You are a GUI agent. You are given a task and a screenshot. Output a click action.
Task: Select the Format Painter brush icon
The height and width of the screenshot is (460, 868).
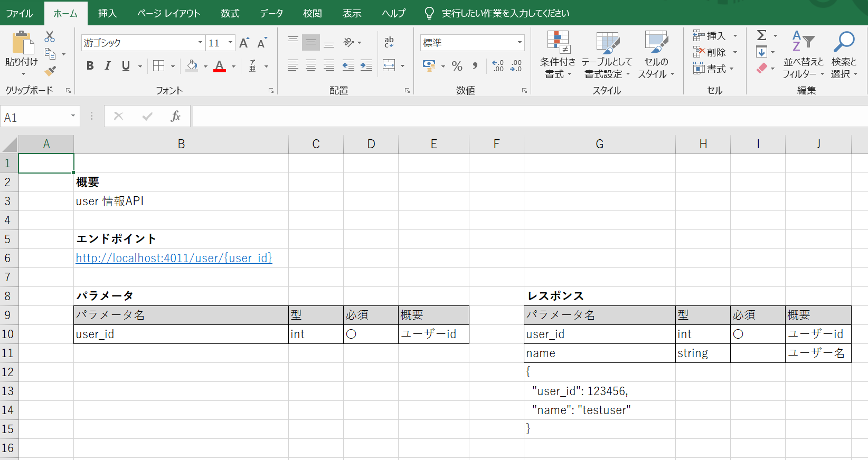point(50,71)
